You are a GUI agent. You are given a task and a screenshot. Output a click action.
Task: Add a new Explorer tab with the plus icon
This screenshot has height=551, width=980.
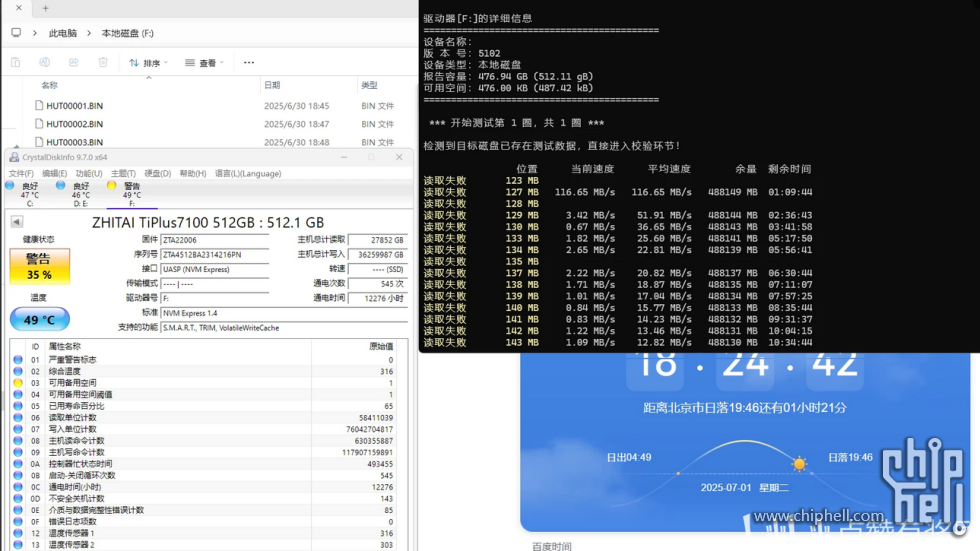(45, 8)
